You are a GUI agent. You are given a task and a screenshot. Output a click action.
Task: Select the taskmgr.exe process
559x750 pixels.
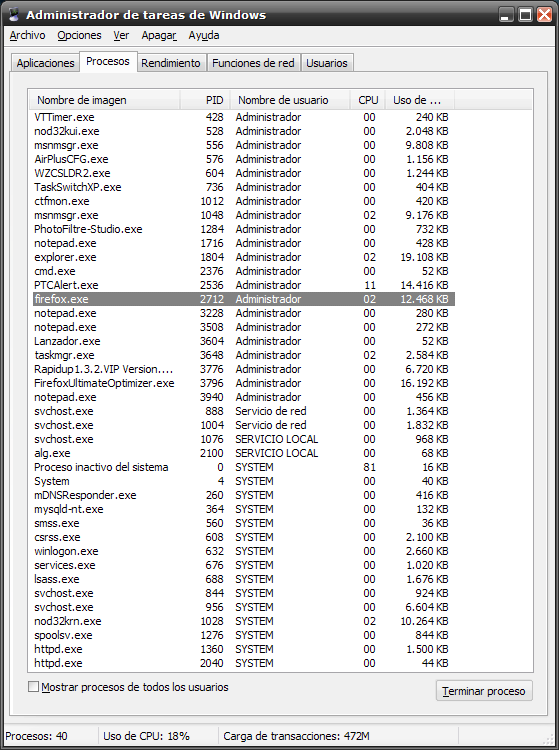pos(243,355)
